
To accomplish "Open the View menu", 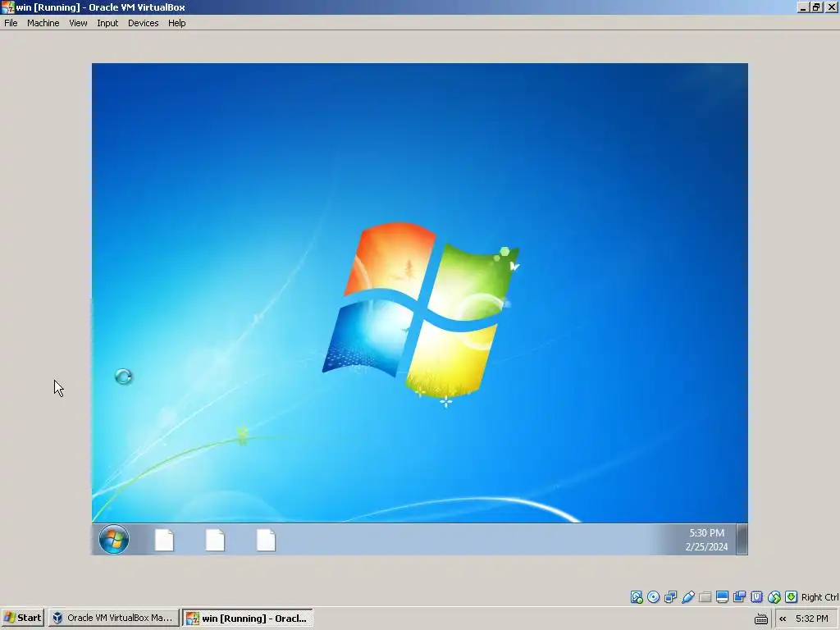I will pyautogui.click(x=78, y=23).
